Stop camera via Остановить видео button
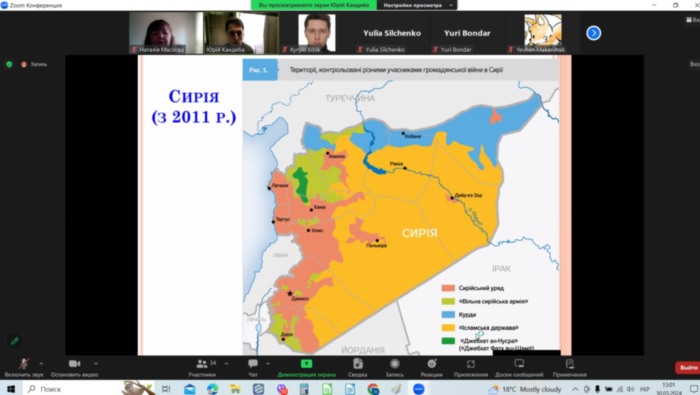 tap(74, 368)
